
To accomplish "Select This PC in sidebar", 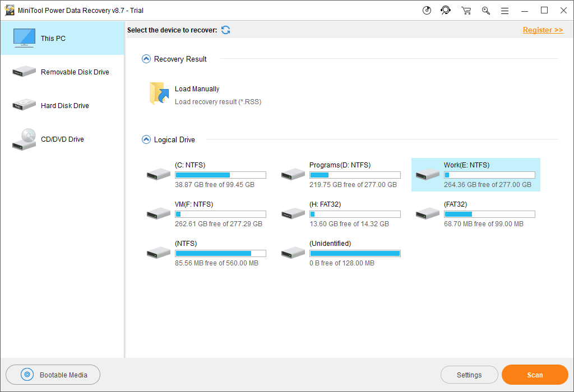I will pyautogui.click(x=62, y=39).
